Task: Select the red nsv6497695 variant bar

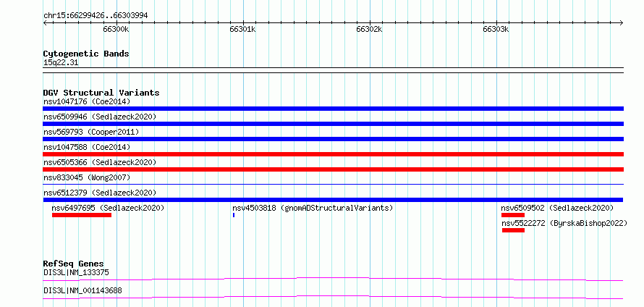Action: [x=82, y=215]
